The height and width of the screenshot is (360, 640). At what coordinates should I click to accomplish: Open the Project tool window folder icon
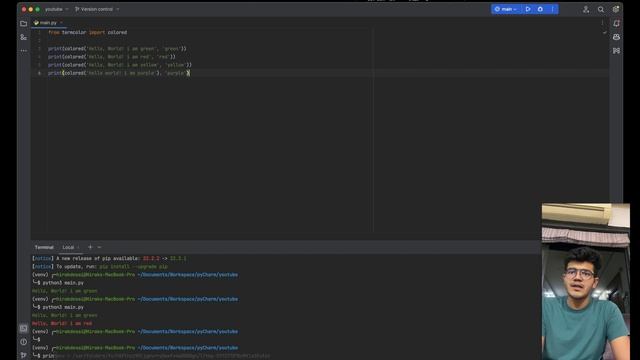[24, 24]
